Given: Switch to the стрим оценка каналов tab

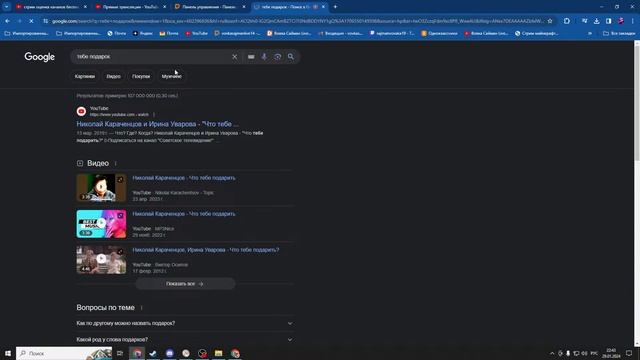Looking at the screenshot, I should (x=51, y=7).
